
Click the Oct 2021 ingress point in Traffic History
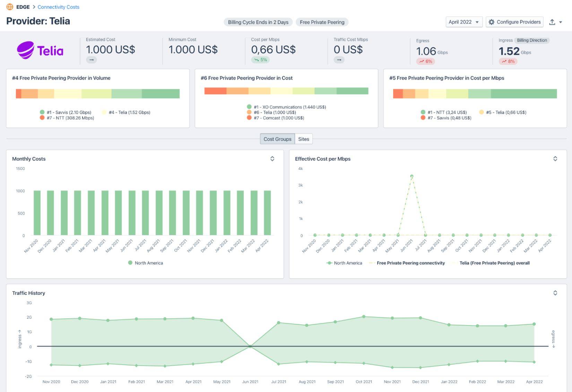click(x=364, y=317)
